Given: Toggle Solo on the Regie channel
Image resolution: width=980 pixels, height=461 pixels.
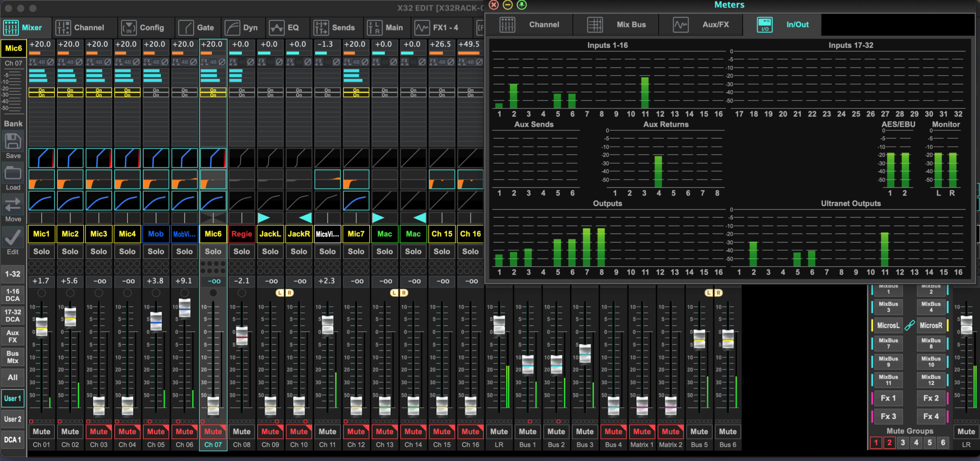Looking at the screenshot, I should [x=242, y=251].
